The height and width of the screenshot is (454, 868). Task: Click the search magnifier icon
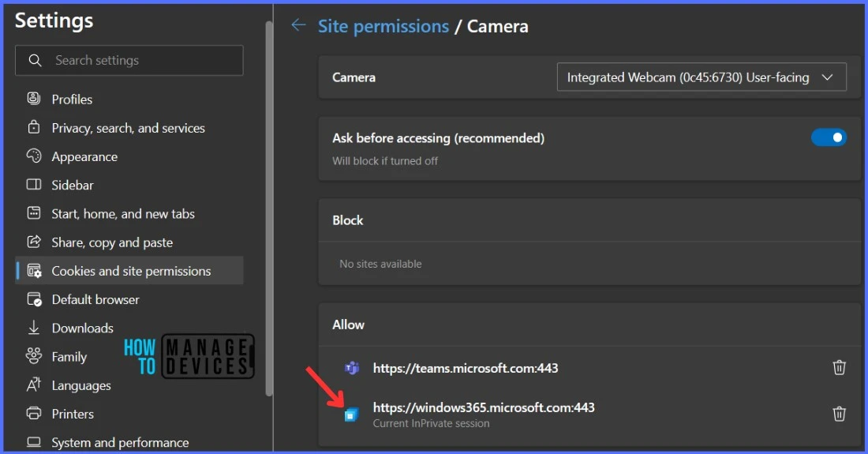click(35, 60)
